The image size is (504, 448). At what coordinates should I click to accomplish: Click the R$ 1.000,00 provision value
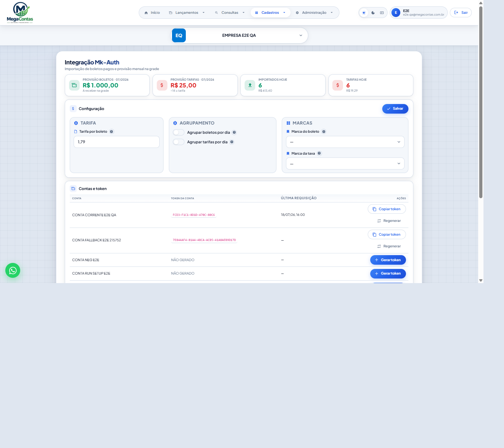pos(101,85)
